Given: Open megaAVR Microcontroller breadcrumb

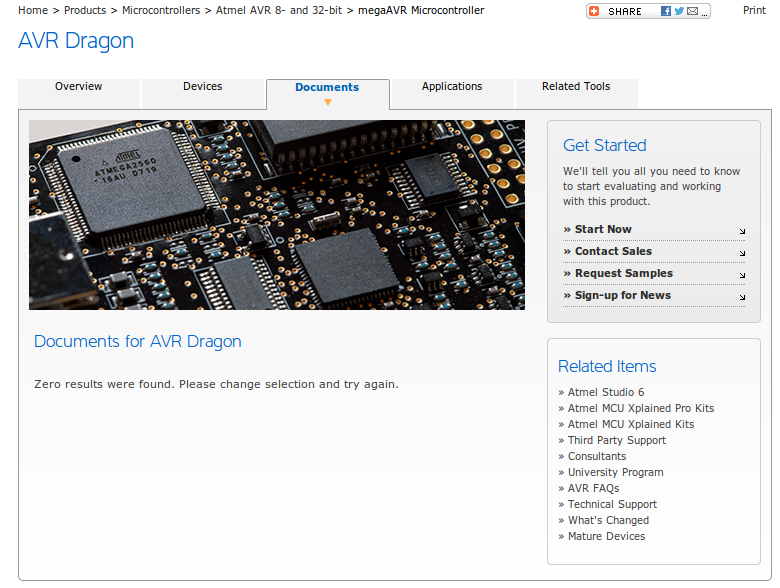Looking at the screenshot, I should coord(421,10).
